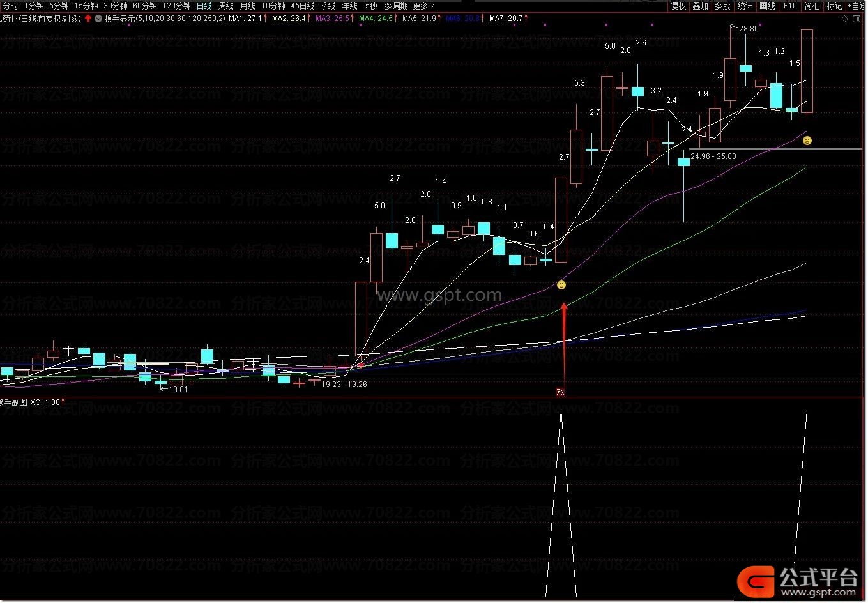Open the 多周期 multi-period view

pyautogui.click(x=396, y=6)
